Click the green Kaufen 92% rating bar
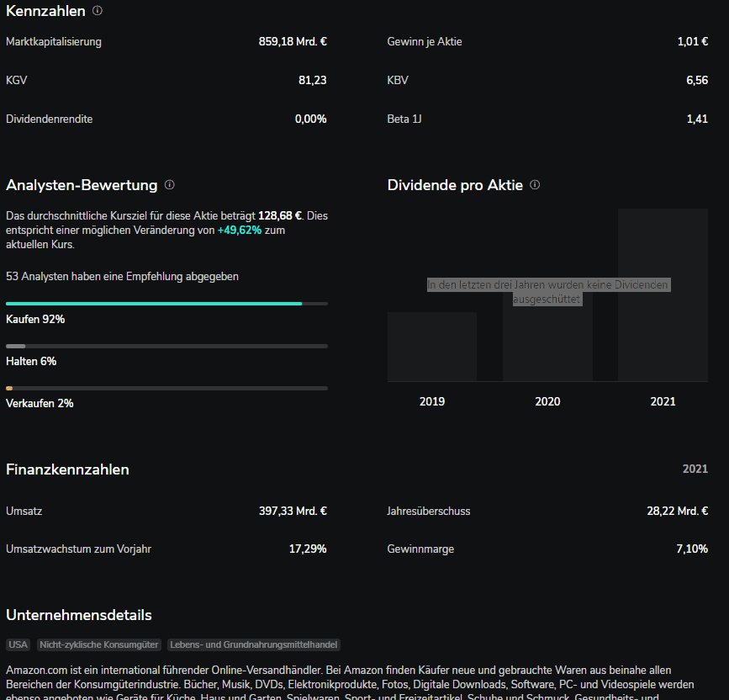729x700 pixels. [x=154, y=304]
